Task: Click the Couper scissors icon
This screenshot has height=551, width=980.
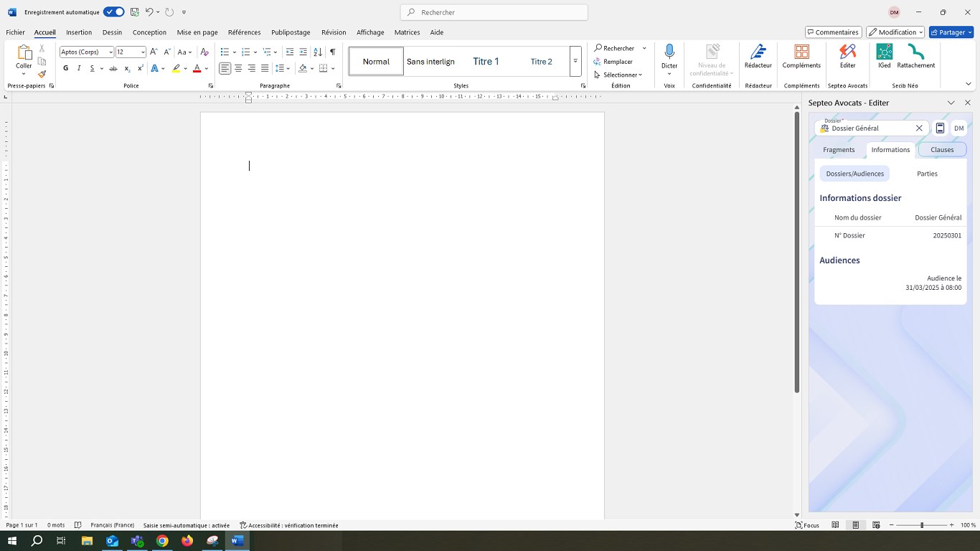Action: pyautogui.click(x=42, y=48)
